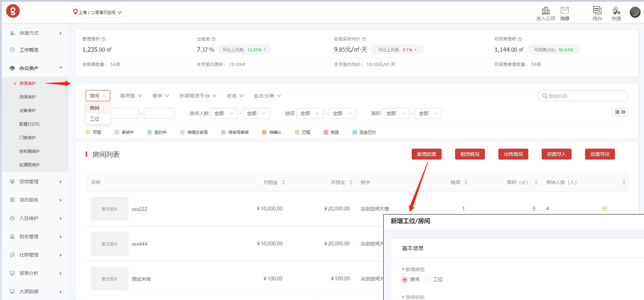
Task: Click the help icon beside 出租率
Action: coord(213,39)
